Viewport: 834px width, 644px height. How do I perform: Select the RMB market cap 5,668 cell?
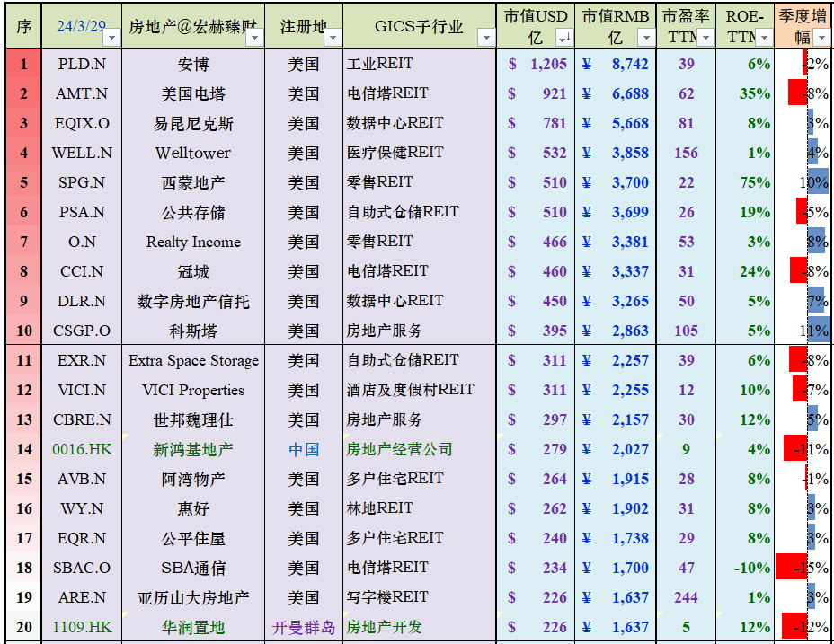click(616, 123)
